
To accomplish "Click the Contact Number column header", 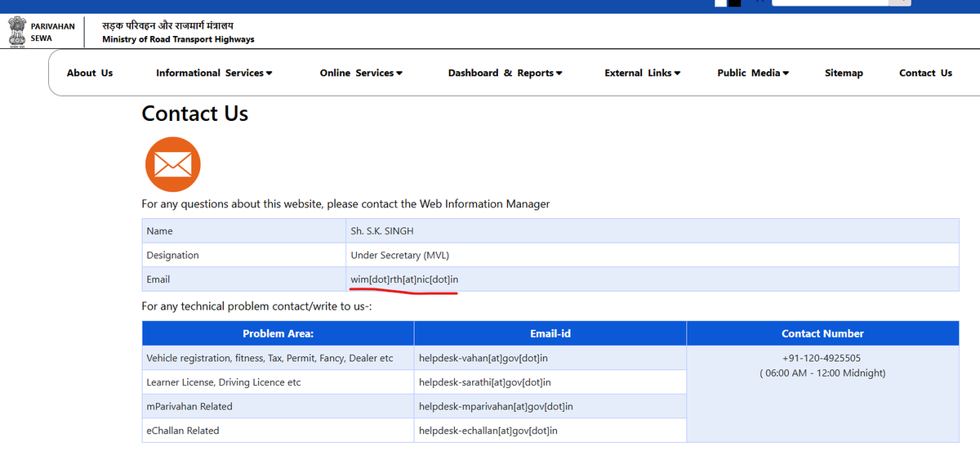I will click(x=823, y=333).
